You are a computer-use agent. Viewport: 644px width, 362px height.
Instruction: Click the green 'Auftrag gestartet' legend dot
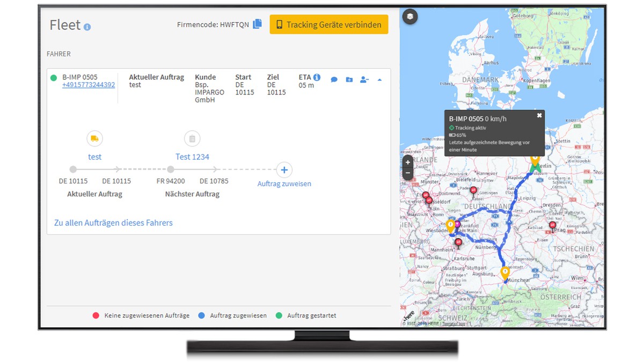279,315
